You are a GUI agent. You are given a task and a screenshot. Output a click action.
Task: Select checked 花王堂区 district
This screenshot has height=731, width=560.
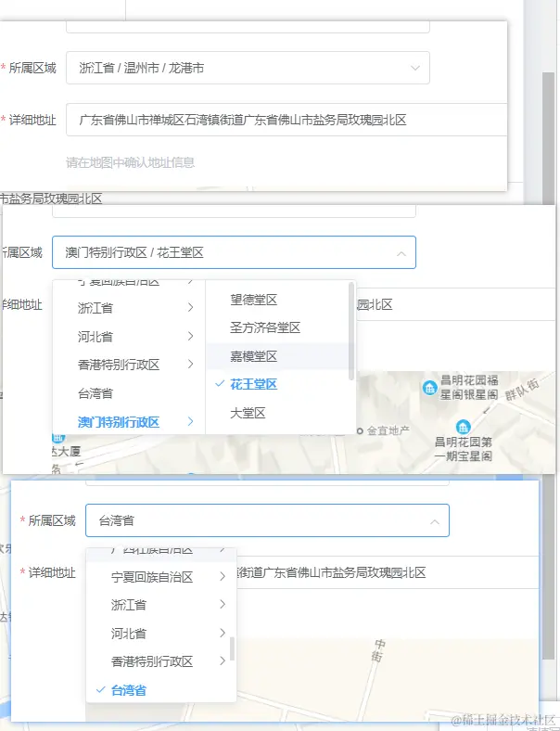tap(278, 385)
